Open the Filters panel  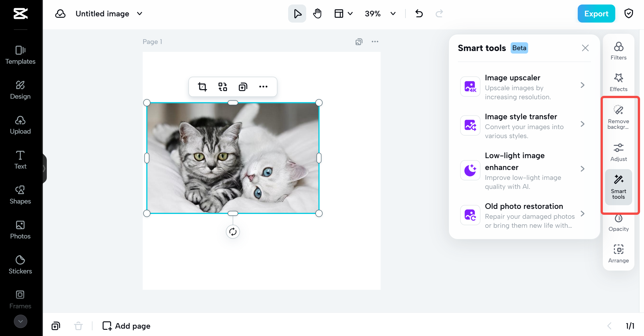(618, 51)
